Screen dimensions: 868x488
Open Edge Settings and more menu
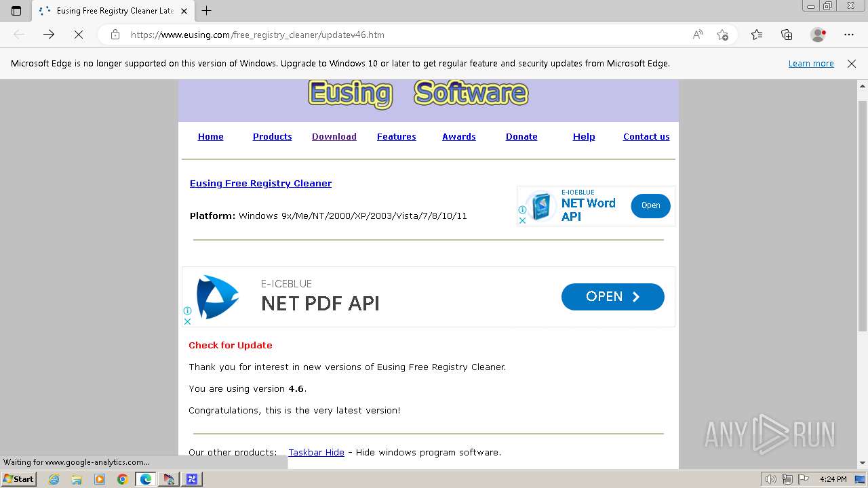(849, 35)
